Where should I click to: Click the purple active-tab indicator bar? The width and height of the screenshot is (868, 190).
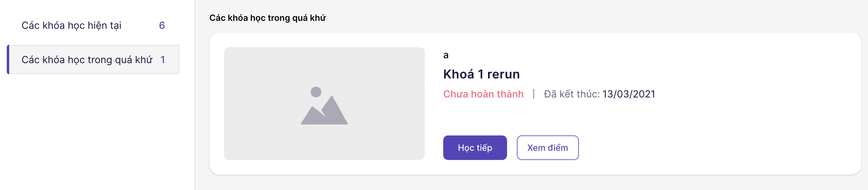8,59
